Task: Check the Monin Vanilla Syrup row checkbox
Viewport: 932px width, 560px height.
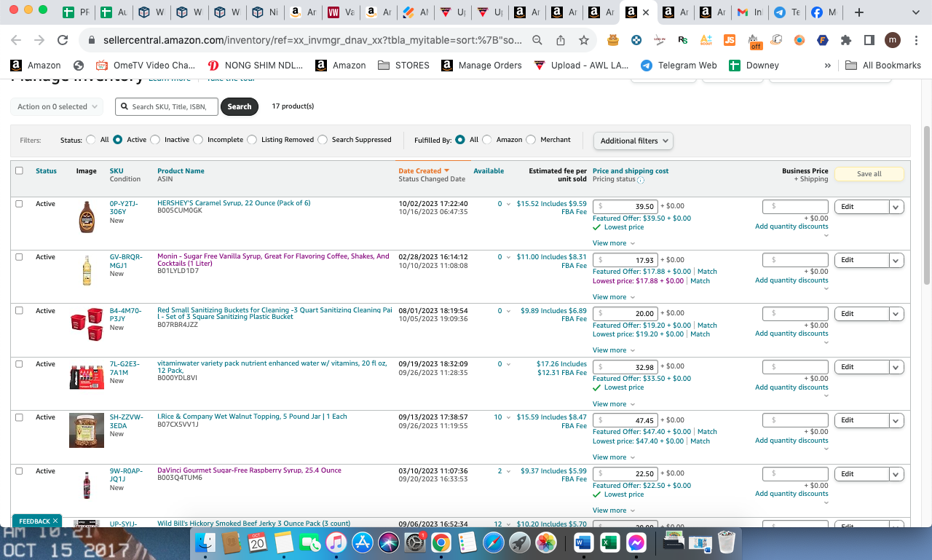Action: pyautogui.click(x=19, y=256)
